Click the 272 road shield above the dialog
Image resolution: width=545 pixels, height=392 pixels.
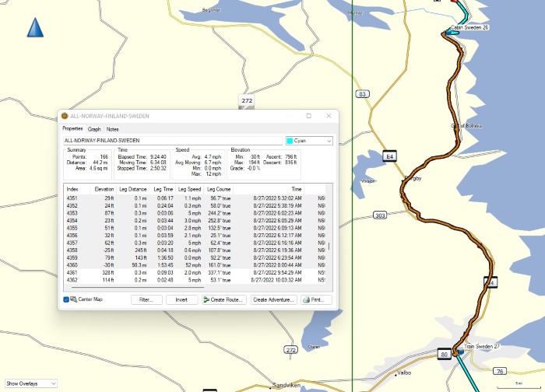point(247,100)
